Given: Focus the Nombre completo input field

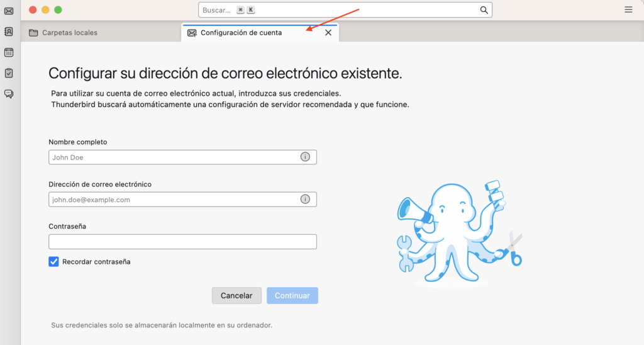Looking at the screenshot, I should pos(182,157).
